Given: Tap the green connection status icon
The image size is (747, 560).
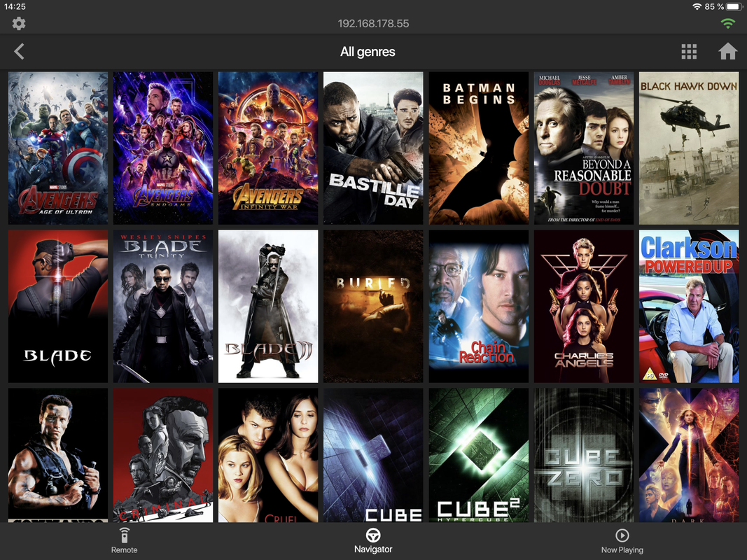Looking at the screenshot, I should pos(727,23).
